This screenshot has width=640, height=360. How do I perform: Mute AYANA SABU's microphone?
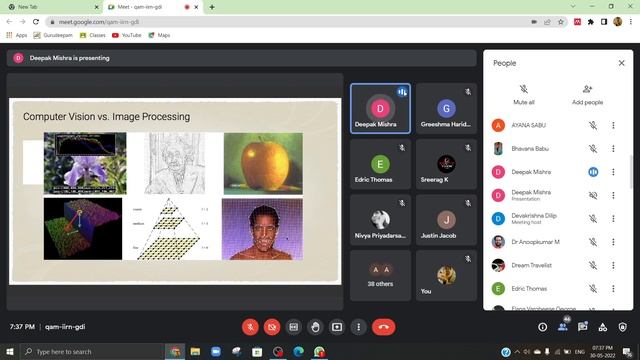593,125
